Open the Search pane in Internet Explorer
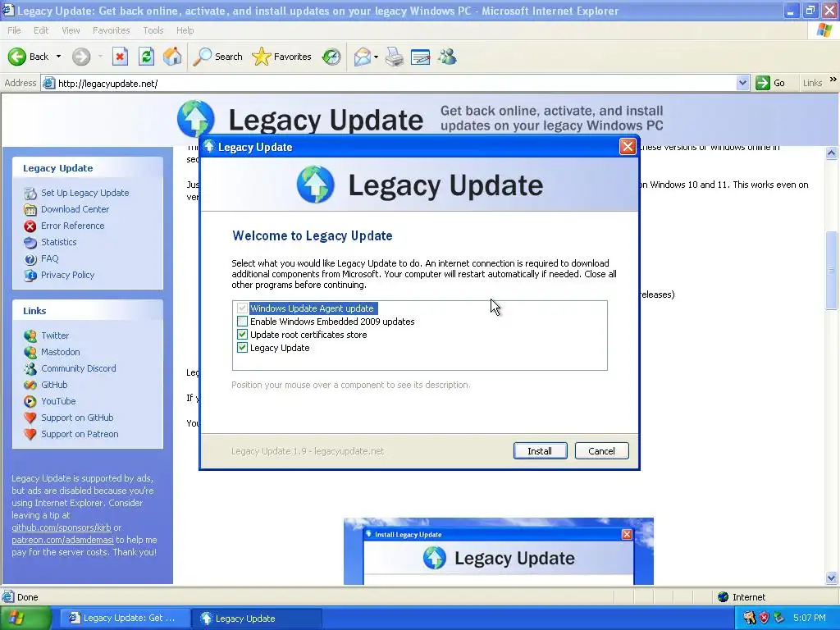Image resolution: width=840 pixels, height=630 pixels. coord(217,57)
